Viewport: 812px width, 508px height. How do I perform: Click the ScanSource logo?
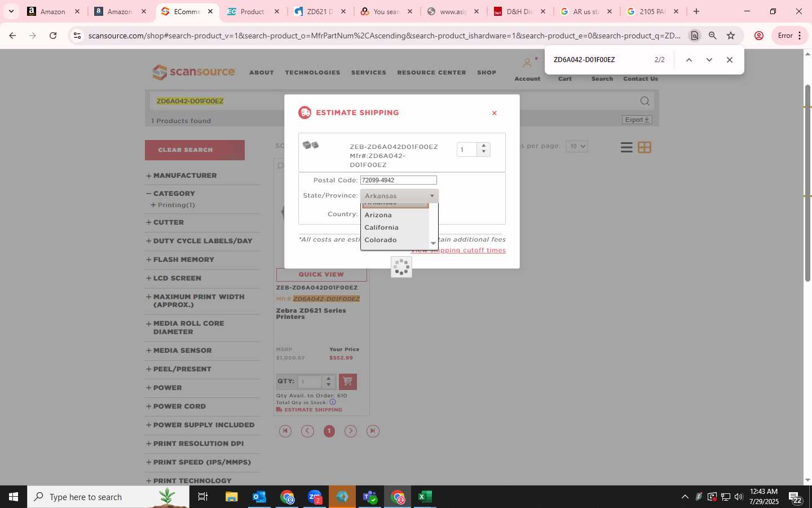193,72
